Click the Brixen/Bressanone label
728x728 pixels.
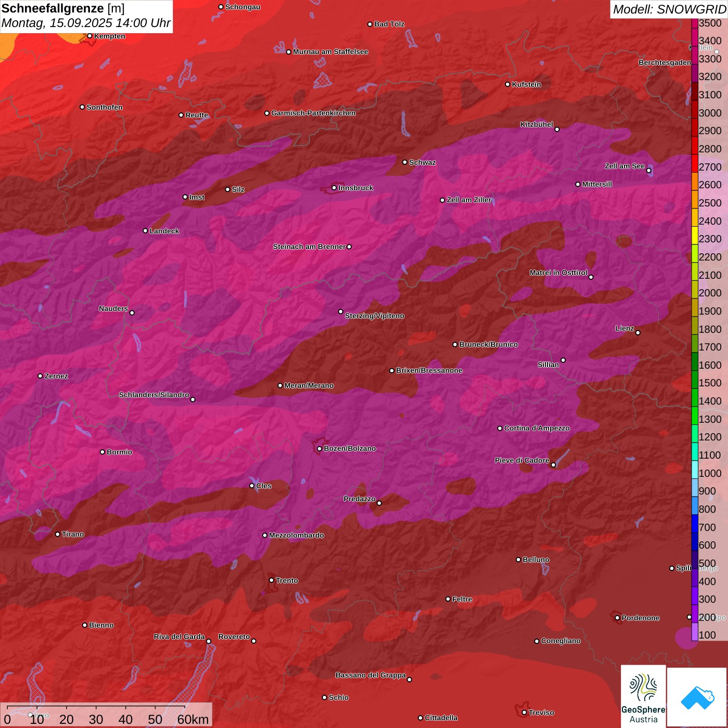429,370
